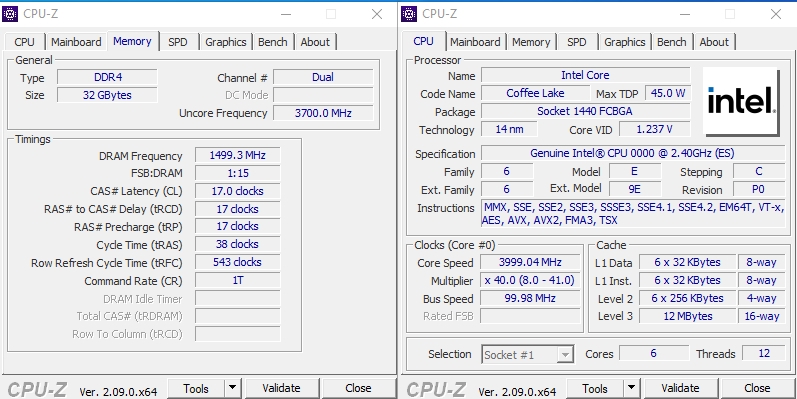Click the 6 x 256 KBytes Level 2 value

688,298
